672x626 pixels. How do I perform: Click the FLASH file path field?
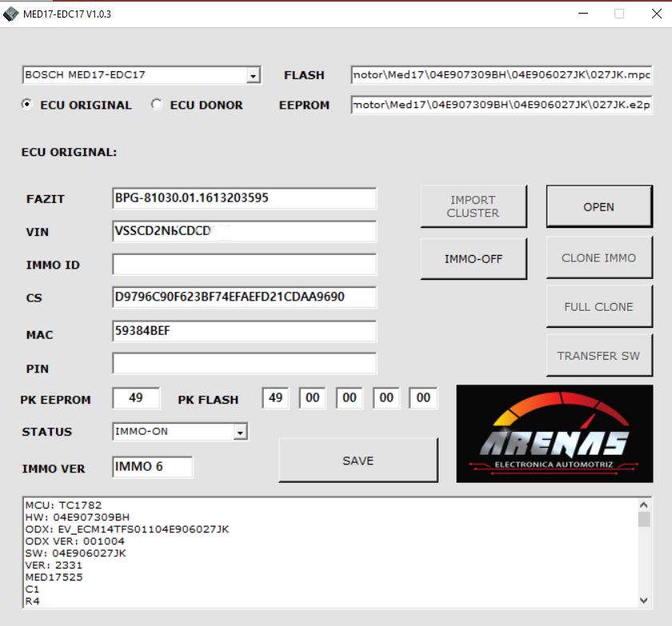[501, 75]
